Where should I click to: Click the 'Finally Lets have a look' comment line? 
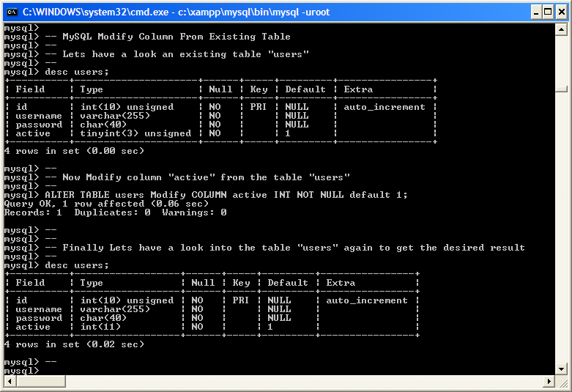pos(285,248)
